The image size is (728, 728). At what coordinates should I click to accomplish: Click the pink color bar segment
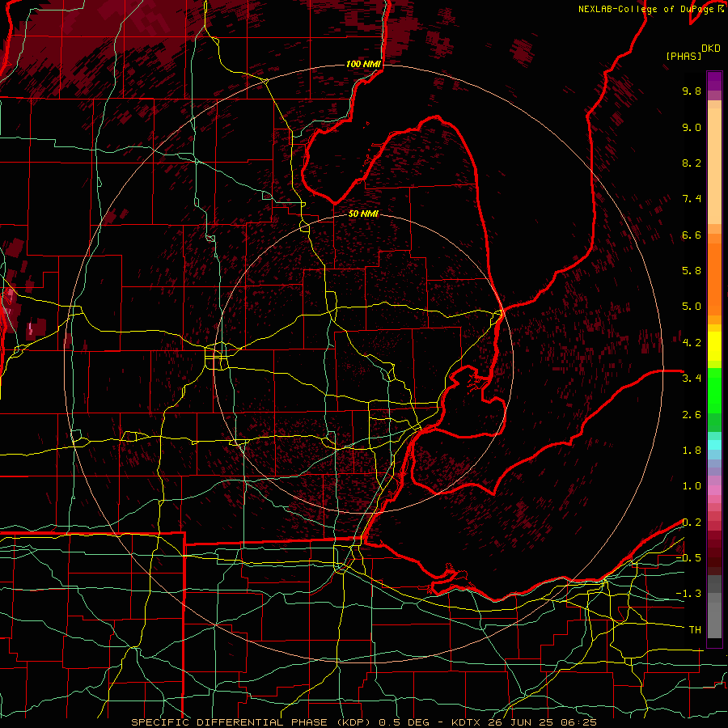pos(714,490)
